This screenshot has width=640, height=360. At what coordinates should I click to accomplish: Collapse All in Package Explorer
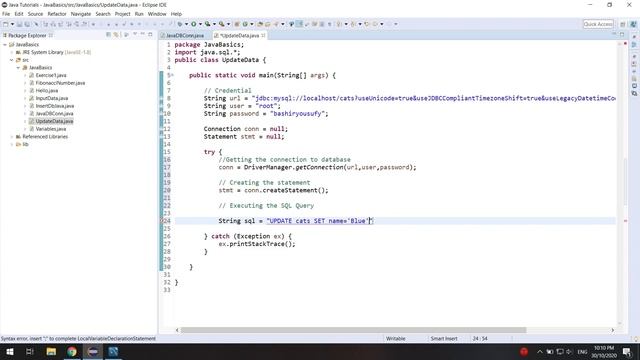tap(108, 35)
